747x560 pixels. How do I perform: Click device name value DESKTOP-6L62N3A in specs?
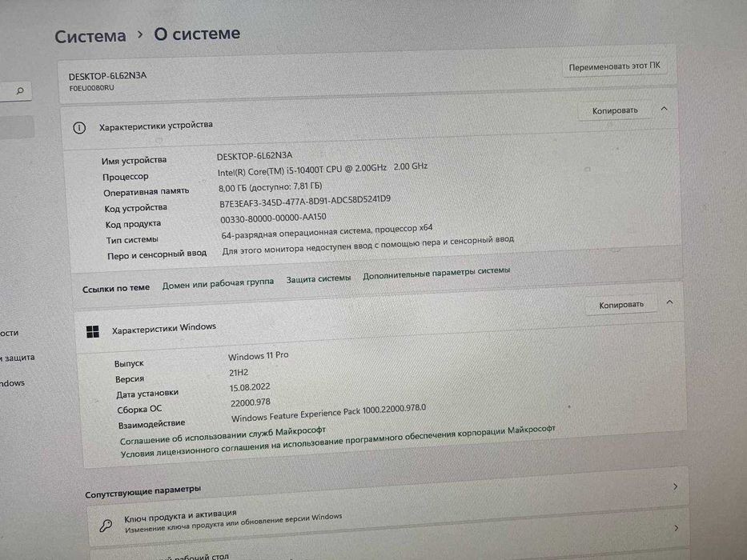coord(255,156)
